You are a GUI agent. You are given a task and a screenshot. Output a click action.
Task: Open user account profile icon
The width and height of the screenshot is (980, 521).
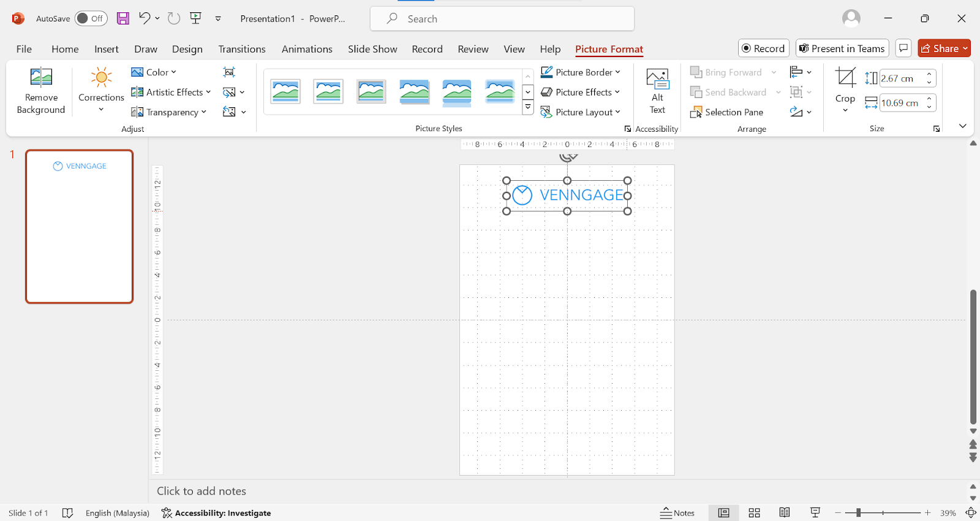coord(851,18)
